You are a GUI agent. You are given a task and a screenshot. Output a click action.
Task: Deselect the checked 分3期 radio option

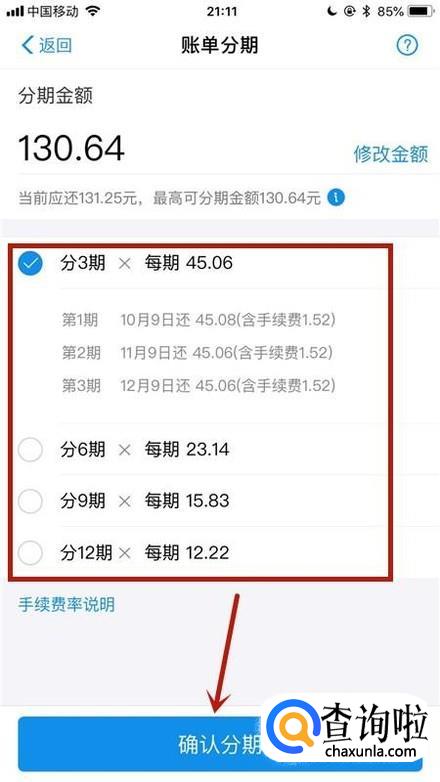tap(30, 263)
